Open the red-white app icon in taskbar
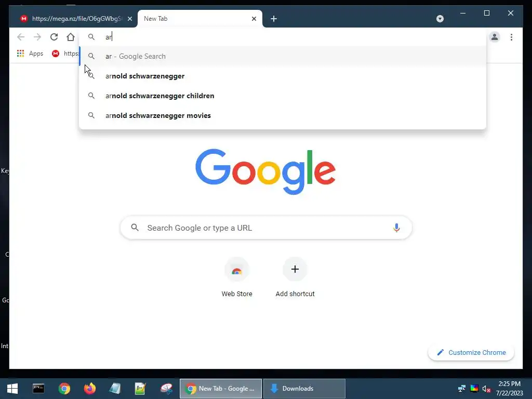This screenshot has height=399, width=532. [166, 389]
